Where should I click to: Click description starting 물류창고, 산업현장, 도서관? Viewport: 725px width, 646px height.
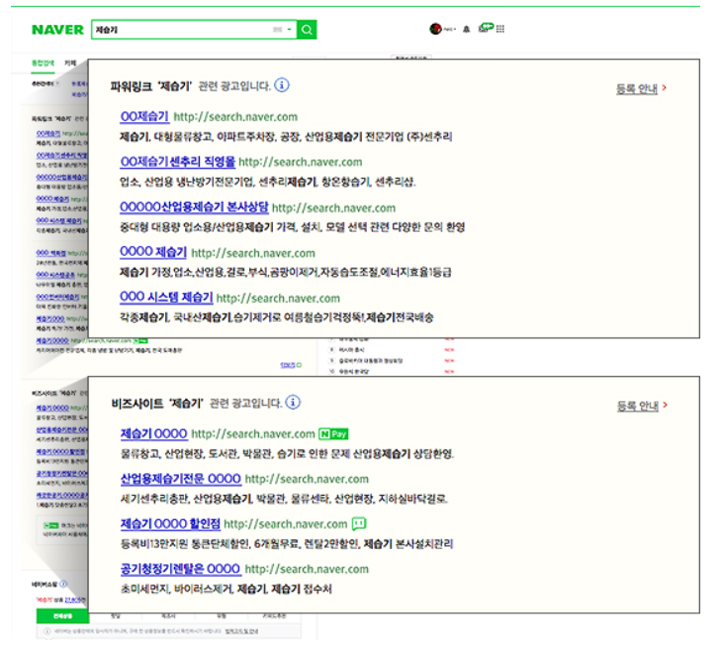coord(287,454)
